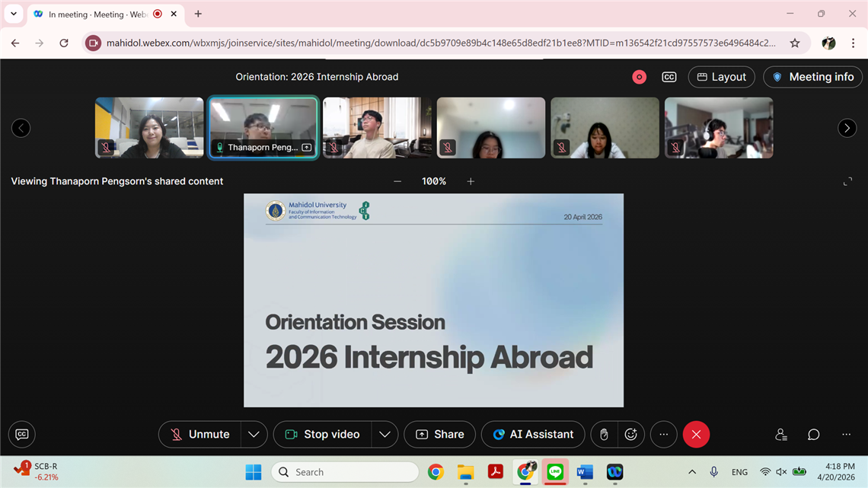Toggle the CC captions button at top
The image size is (868, 488).
pyautogui.click(x=669, y=77)
